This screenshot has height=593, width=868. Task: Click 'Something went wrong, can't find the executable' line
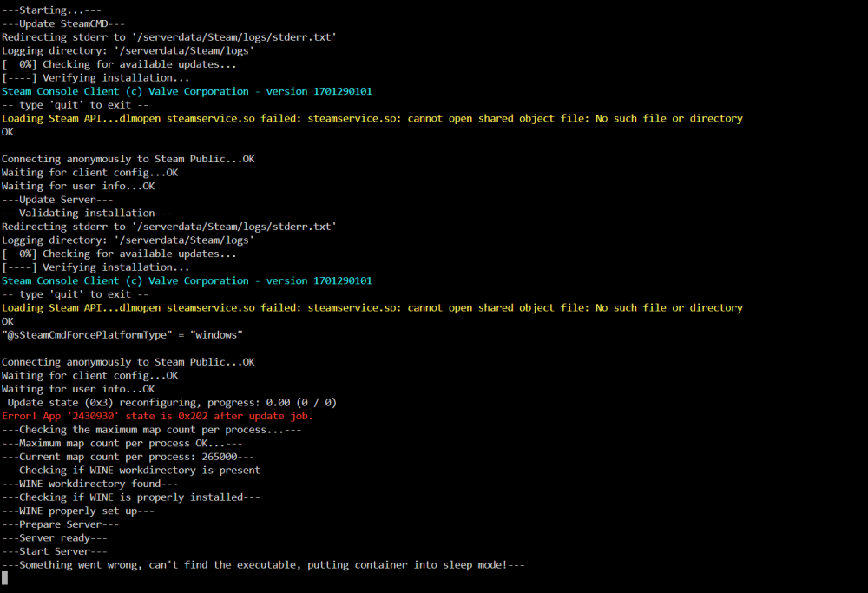(263, 564)
